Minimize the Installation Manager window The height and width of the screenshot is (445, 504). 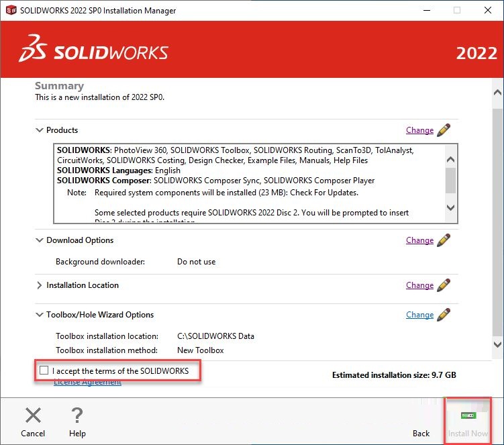427,10
